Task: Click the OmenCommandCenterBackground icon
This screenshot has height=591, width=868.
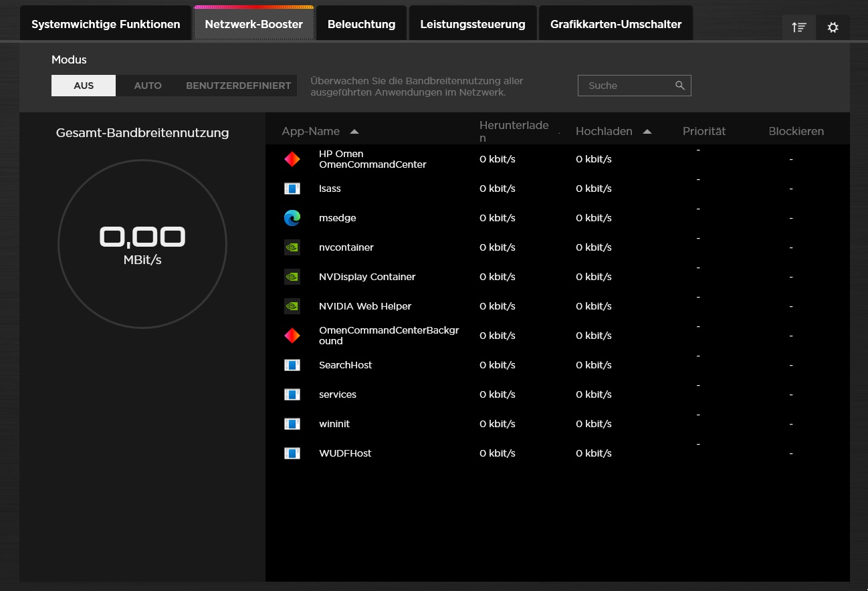Action: 292,336
